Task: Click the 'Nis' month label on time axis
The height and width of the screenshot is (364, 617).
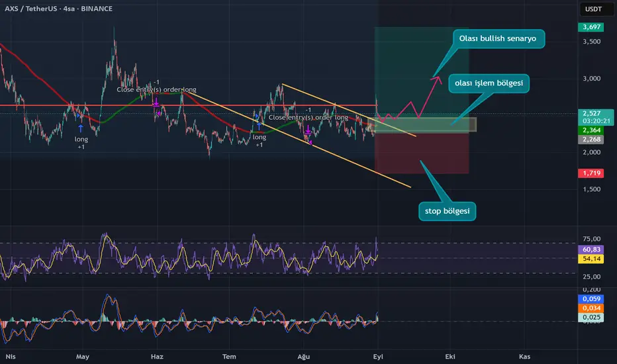Action: click(x=11, y=357)
